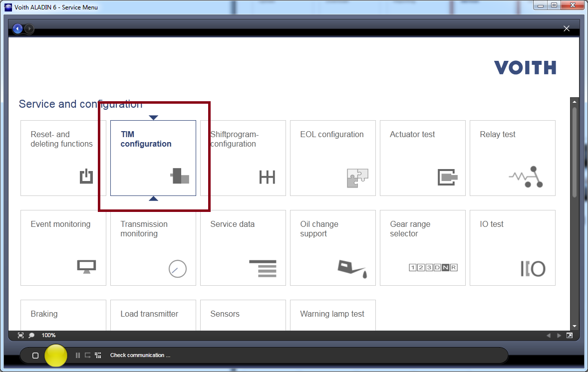Screen dimensions: 588x372
Task: Click the fit-to-screen icon in status bar
Action: 20,335
